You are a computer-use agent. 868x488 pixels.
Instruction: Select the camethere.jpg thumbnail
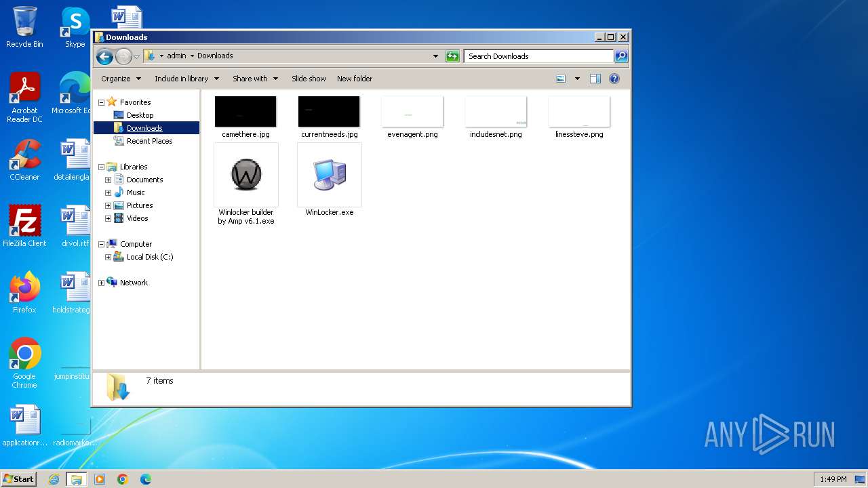point(245,112)
